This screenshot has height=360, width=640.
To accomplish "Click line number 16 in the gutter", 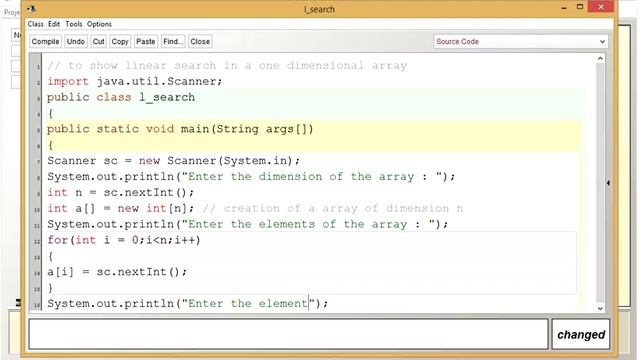I will pyautogui.click(x=37, y=305).
